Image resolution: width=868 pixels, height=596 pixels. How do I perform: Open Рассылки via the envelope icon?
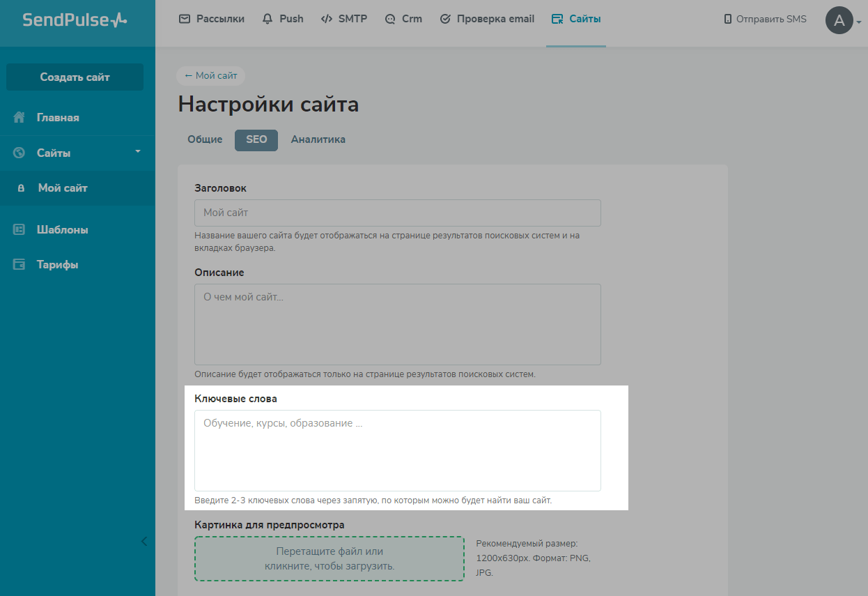click(184, 19)
